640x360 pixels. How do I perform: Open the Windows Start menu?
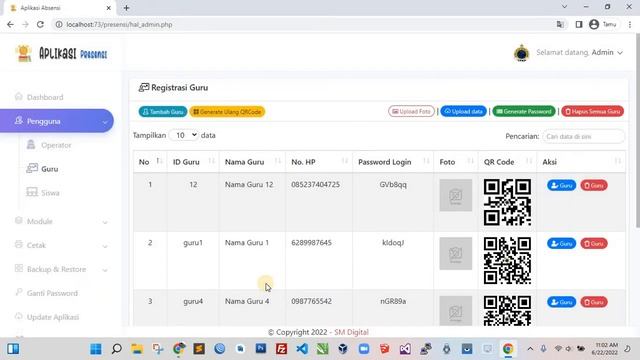tap(96, 349)
